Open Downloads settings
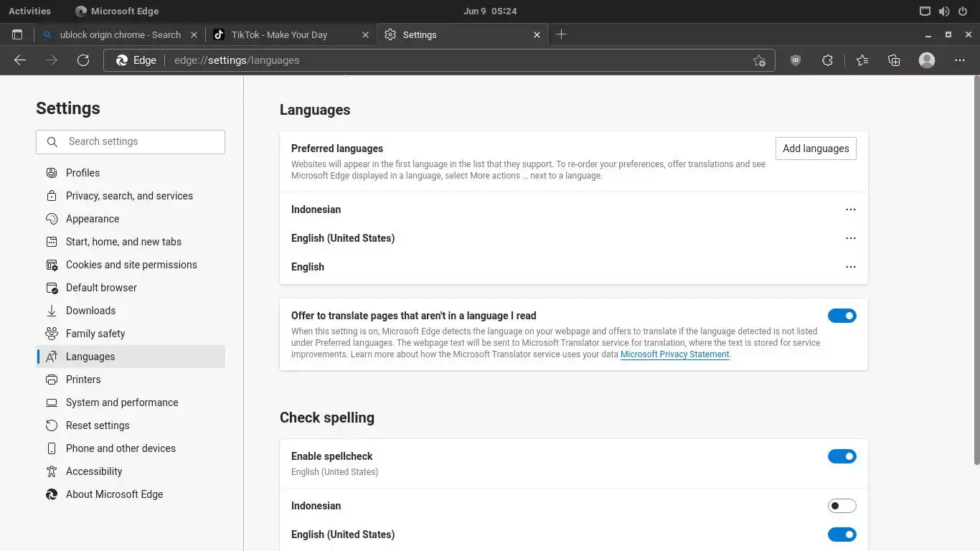 pyautogui.click(x=131, y=311)
